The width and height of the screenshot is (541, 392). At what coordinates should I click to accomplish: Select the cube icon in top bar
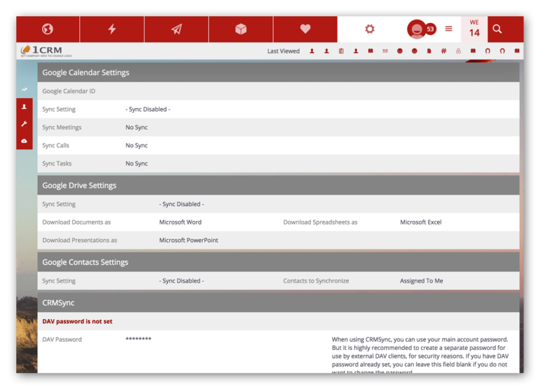[241, 29]
